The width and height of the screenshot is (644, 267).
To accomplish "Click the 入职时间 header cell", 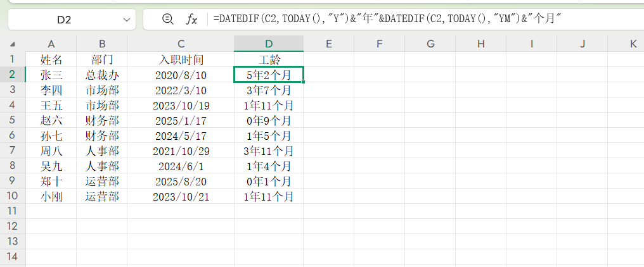I will tap(181, 59).
